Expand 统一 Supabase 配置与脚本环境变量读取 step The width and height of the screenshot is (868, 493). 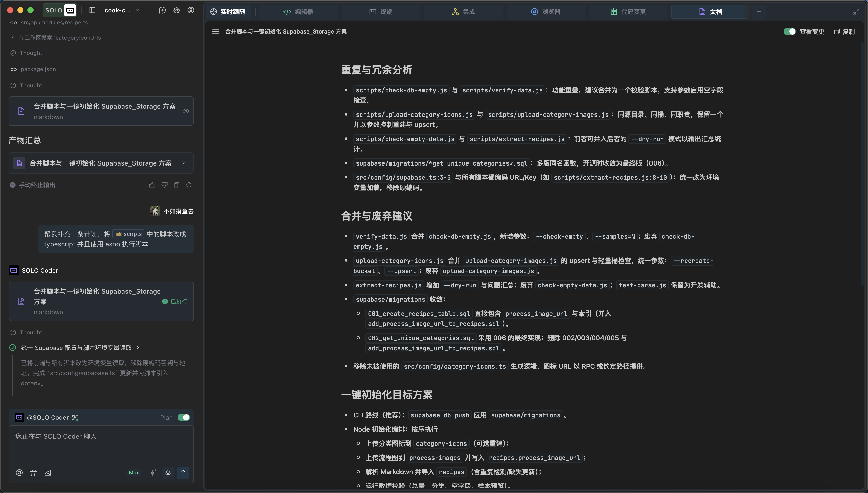138,348
